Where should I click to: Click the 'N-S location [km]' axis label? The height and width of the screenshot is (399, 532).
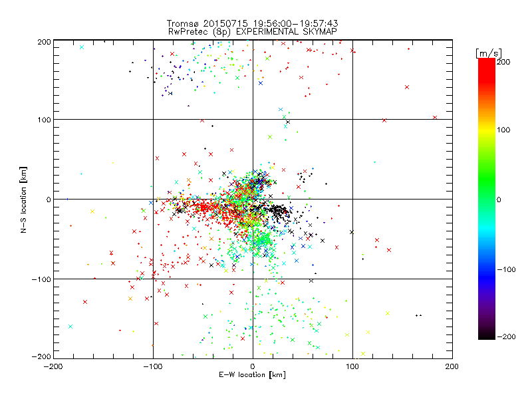(x=23, y=199)
